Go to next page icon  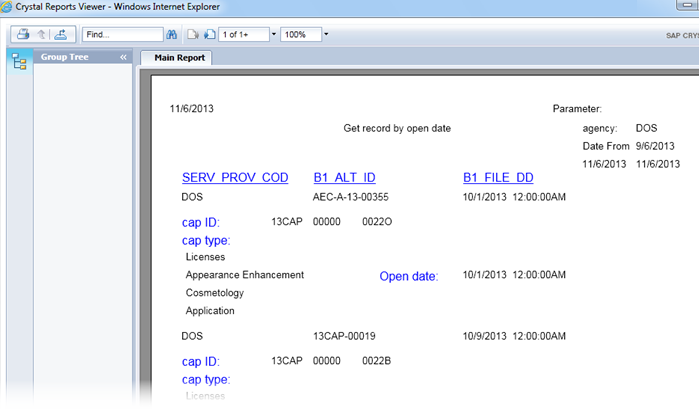[209, 34]
